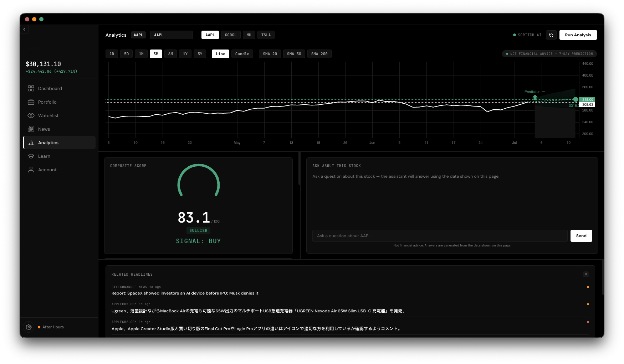Image resolution: width=624 pixels, height=364 pixels.
Task: Click the Run Analysis button
Action: 578,35
